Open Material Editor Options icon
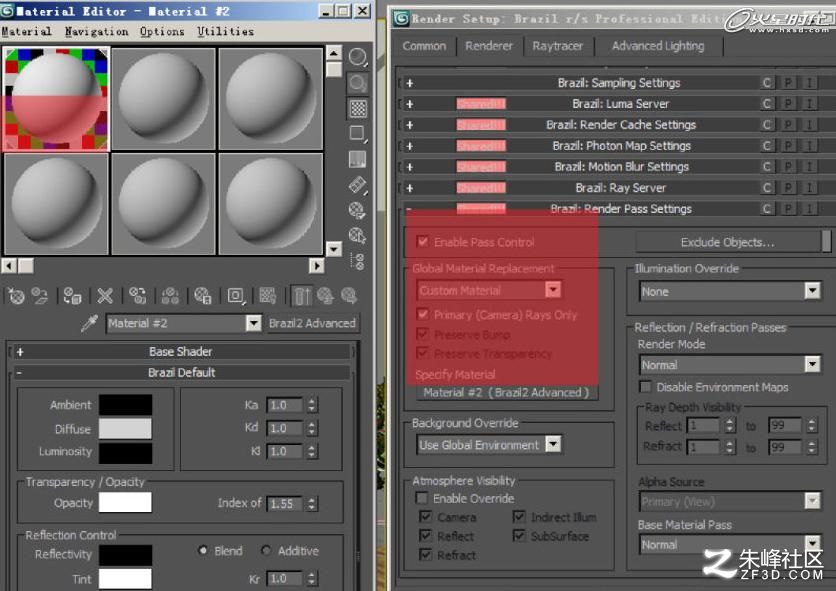Viewport: 836px width, 591px height. coord(357,210)
